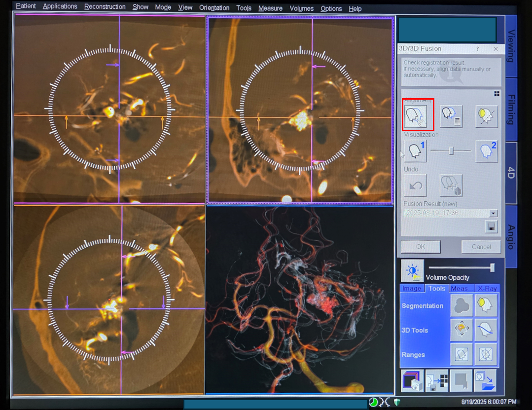Image resolution: width=532 pixels, height=410 pixels.
Task: Select the manual alignment hand tool
Action: tap(418, 114)
